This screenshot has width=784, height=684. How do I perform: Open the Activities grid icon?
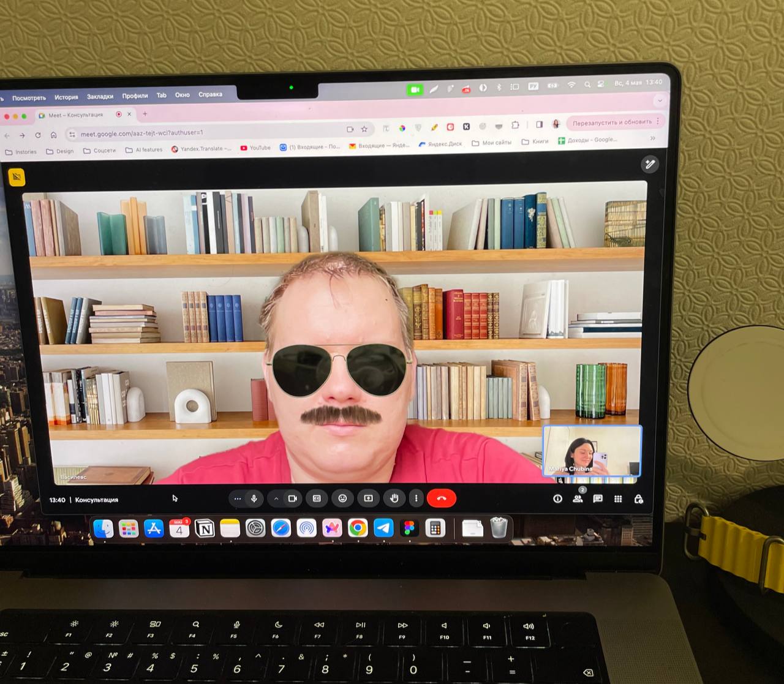(x=618, y=499)
